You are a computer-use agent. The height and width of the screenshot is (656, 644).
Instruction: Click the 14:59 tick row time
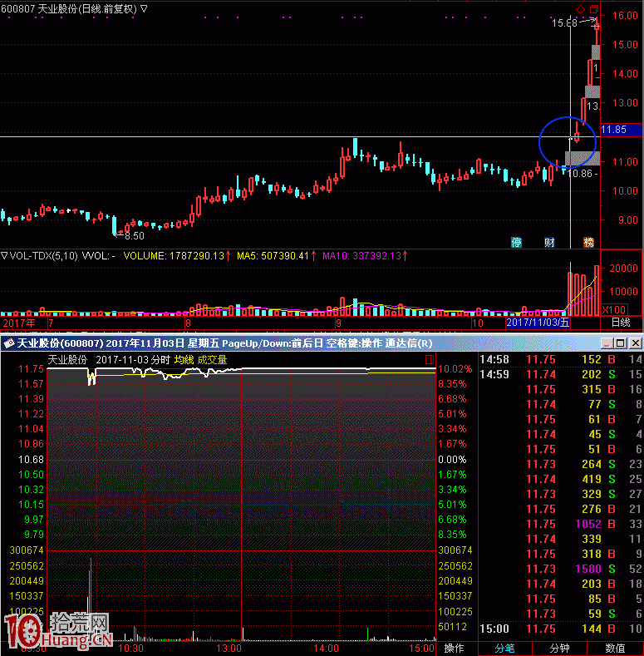point(494,374)
